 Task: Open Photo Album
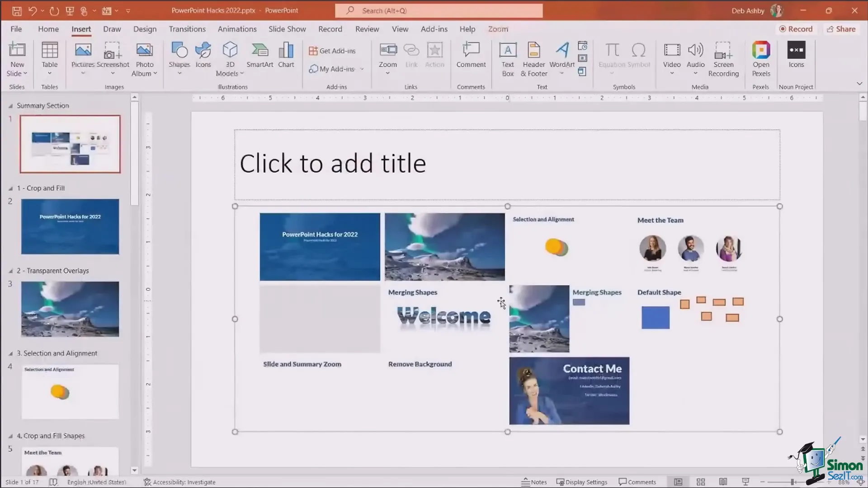click(145, 60)
